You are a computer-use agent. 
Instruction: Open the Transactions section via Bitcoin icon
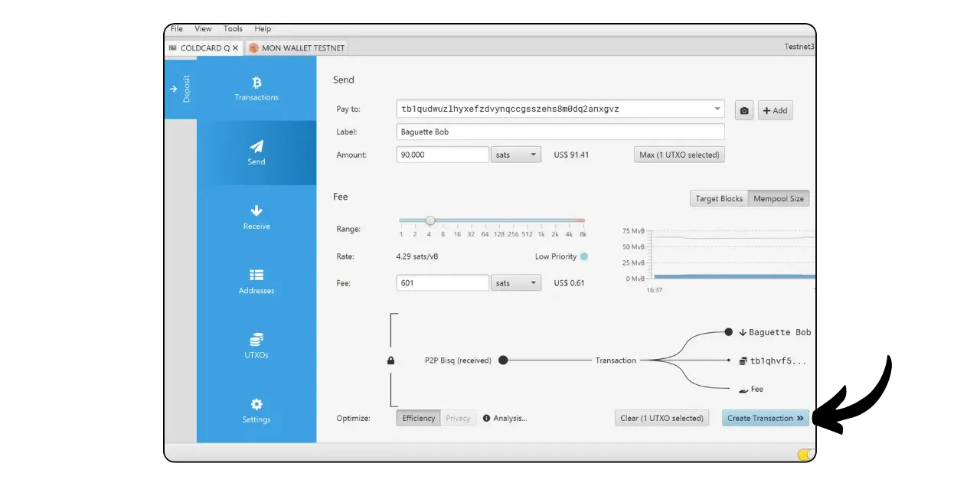256,83
